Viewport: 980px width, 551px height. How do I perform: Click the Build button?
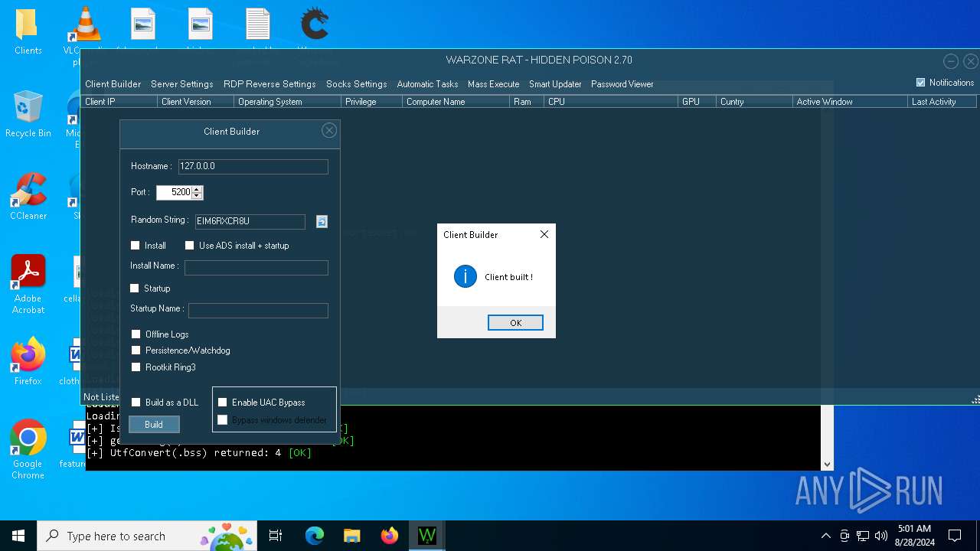pyautogui.click(x=154, y=425)
